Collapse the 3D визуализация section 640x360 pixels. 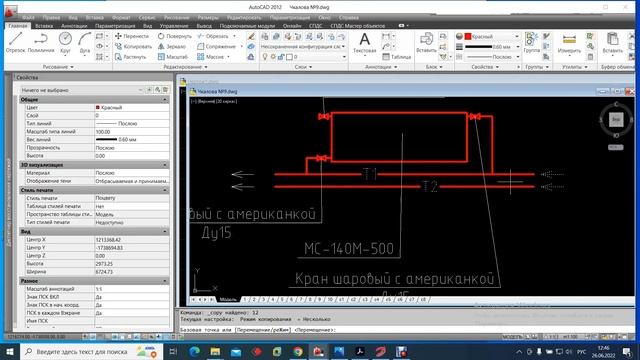coord(165,165)
